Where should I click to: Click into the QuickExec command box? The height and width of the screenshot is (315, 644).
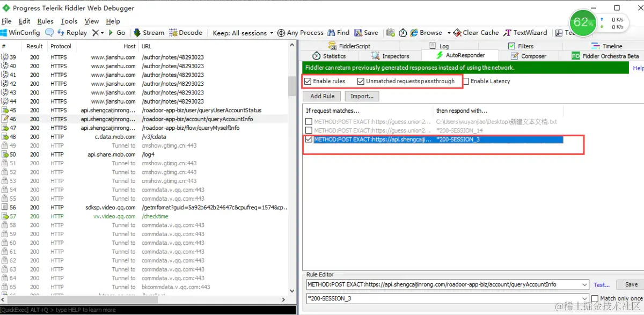pyautogui.click(x=148, y=310)
